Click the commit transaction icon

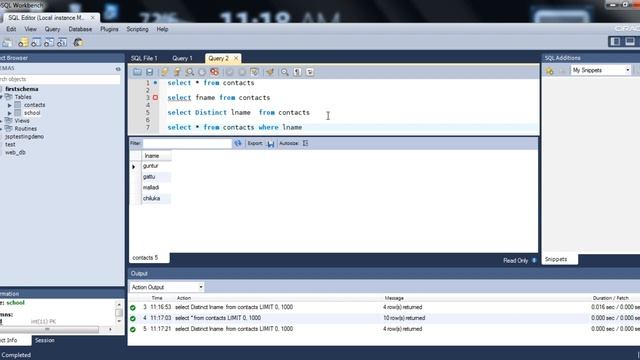tap(230, 72)
